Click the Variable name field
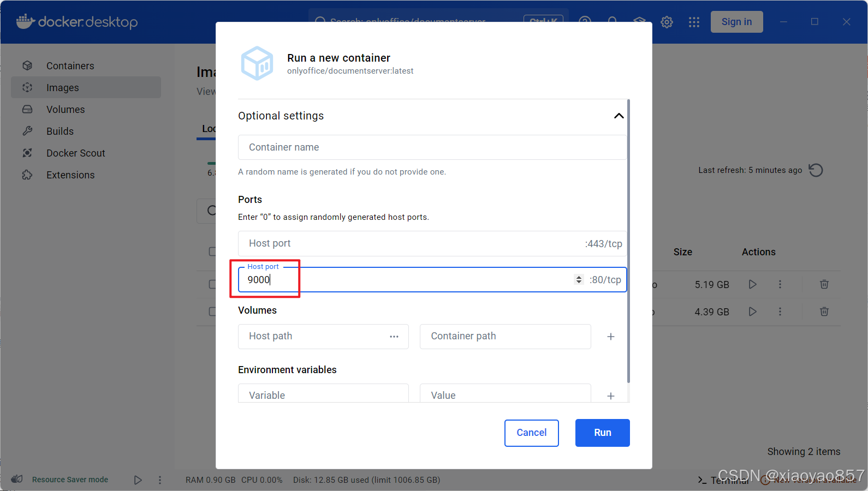The height and width of the screenshot is (491, 868). tap(323, 394)
